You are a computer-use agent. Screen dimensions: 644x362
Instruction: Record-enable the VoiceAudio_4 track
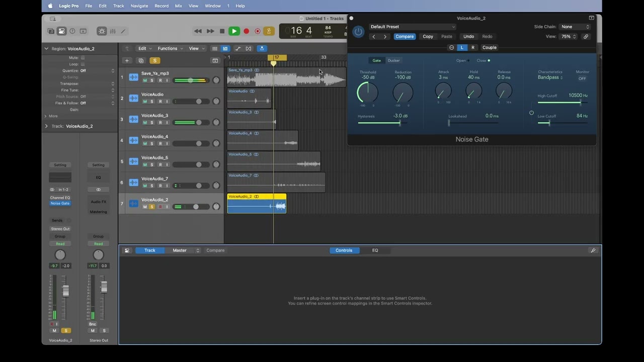(160, 144)
